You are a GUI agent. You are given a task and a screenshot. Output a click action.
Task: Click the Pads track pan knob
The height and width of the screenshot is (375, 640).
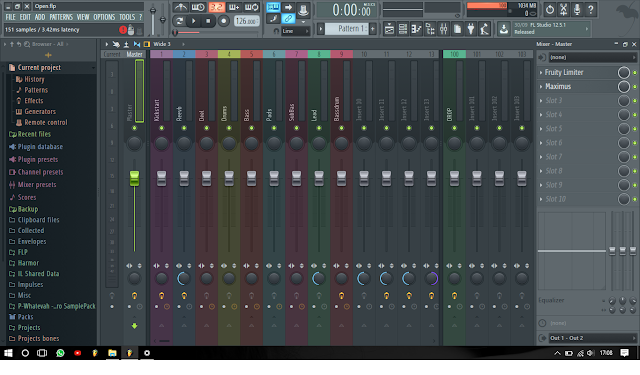[274, 143]
